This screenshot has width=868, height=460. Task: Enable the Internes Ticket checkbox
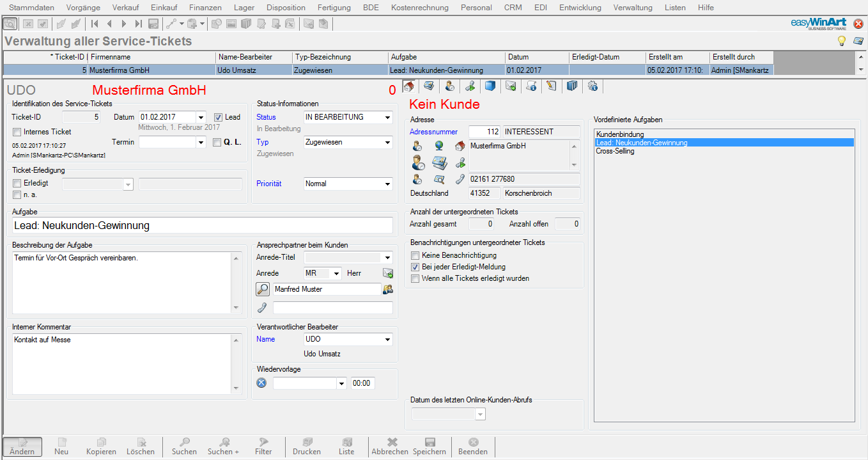[17, 132]
